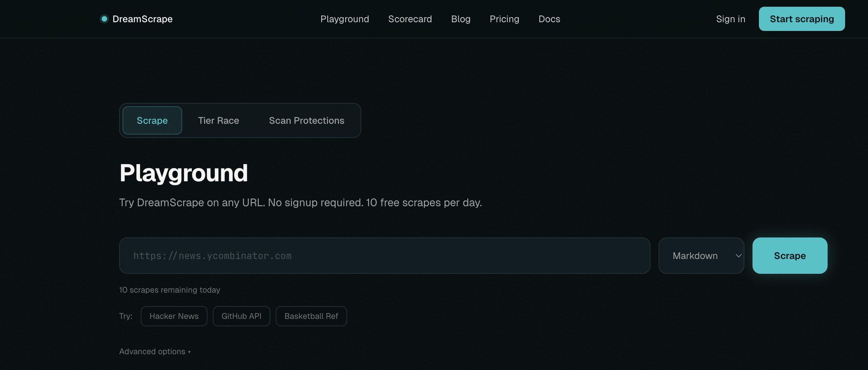Expand Advanced options

(155, 351)
